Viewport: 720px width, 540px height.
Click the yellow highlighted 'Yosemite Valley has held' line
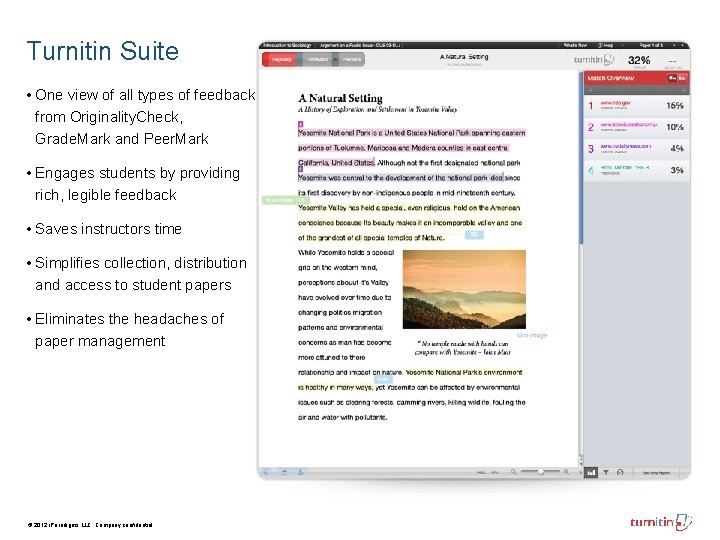coord(409,208)
